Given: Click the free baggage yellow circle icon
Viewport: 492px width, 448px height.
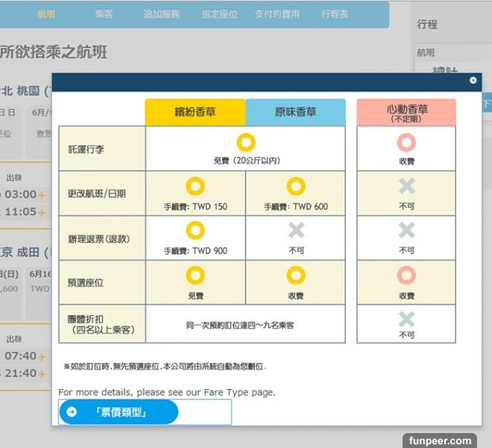Looking at the screenshot, I should 245,142.
